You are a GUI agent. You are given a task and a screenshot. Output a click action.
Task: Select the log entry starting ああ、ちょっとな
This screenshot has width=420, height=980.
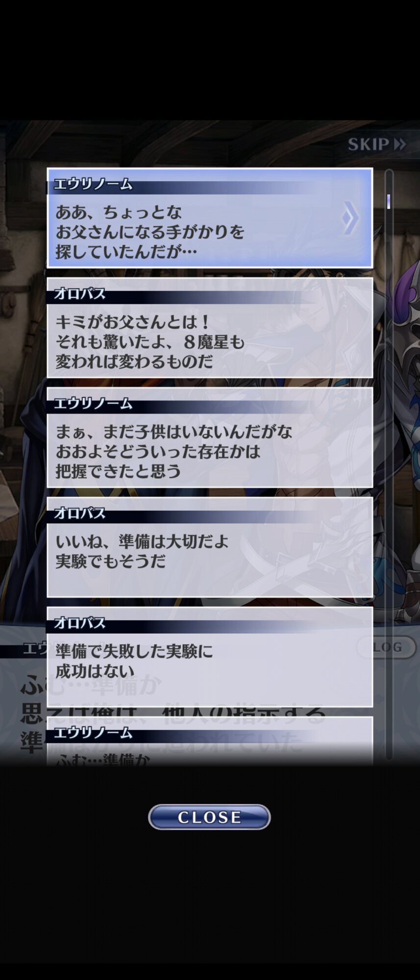pos(210,218)
